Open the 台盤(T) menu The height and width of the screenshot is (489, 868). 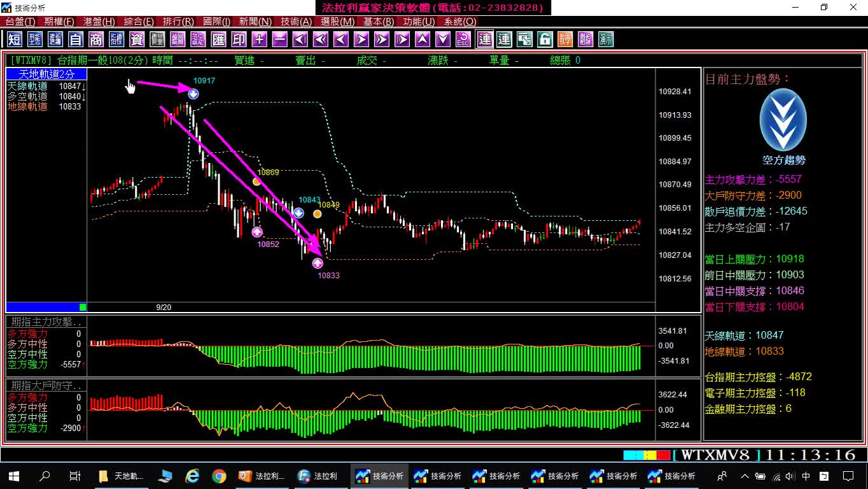(20, 22)
